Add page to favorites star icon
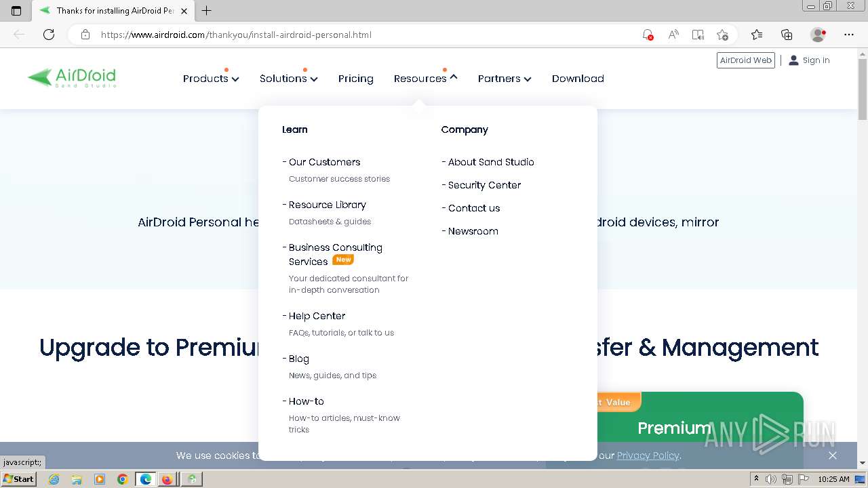Viewport: 868px width, 488px height. (x=723, y=35)
